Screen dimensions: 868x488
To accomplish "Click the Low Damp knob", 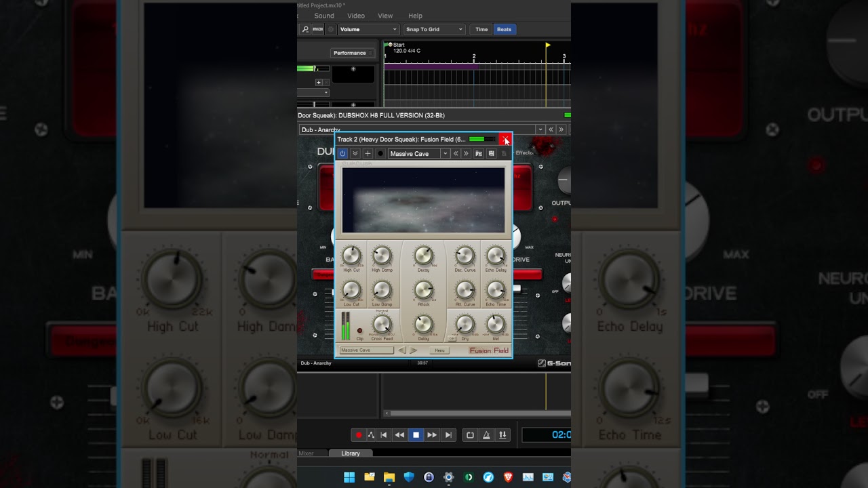I will [x=382, y=290].
